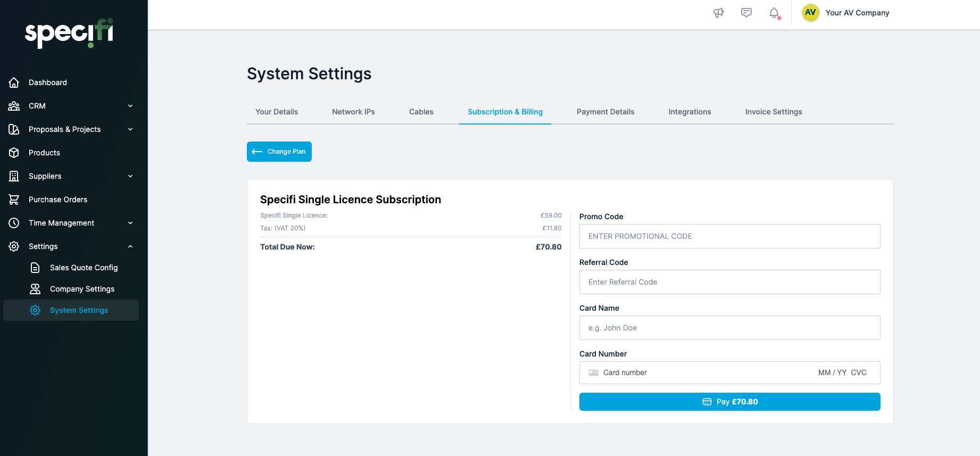The image size is (980, 456).
Task: Switch to Network IPs tab
Action: (x=353, y=112)
